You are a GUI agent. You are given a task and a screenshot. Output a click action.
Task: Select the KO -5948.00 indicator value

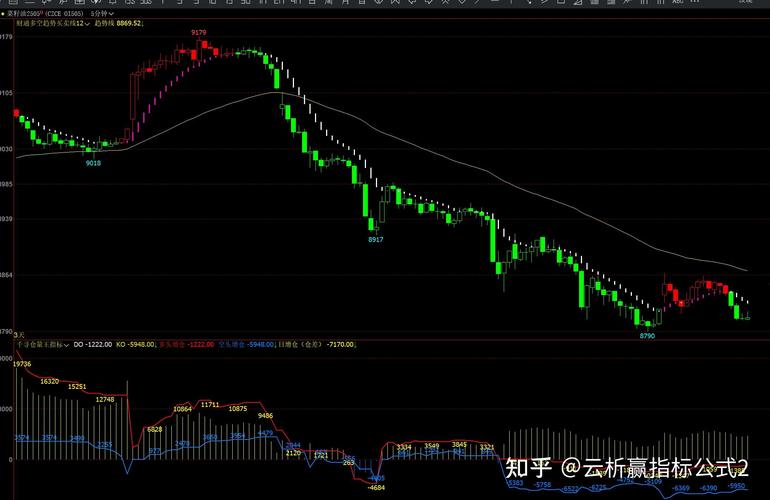136,344
